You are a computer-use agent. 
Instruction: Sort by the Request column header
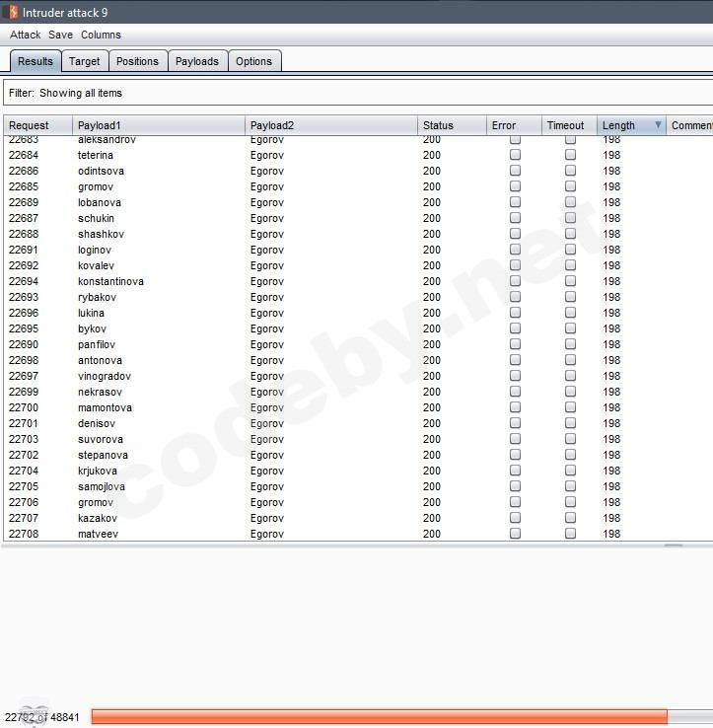click(x=38, y=125)
